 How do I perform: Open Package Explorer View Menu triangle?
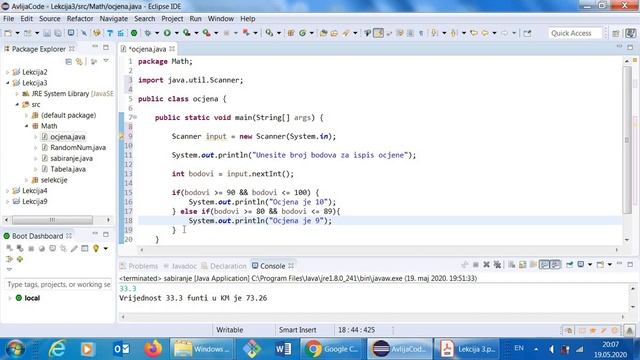tap(106, 61)
